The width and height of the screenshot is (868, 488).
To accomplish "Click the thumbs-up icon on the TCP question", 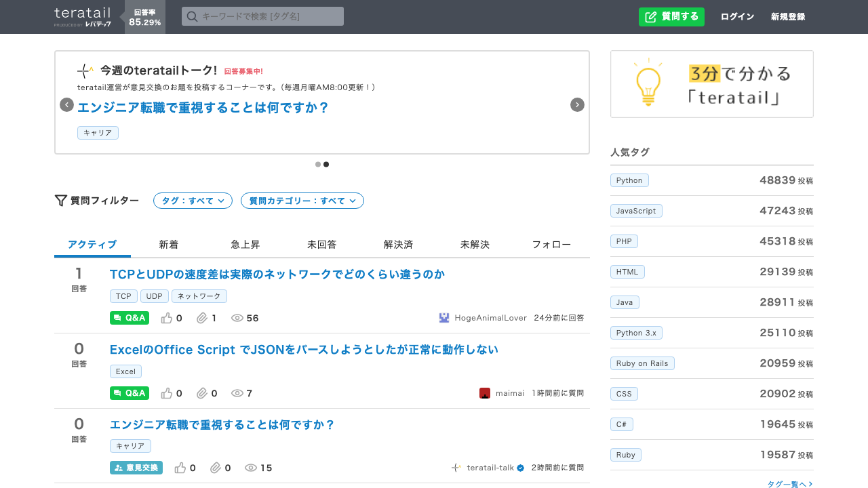I will click(167, 317).
